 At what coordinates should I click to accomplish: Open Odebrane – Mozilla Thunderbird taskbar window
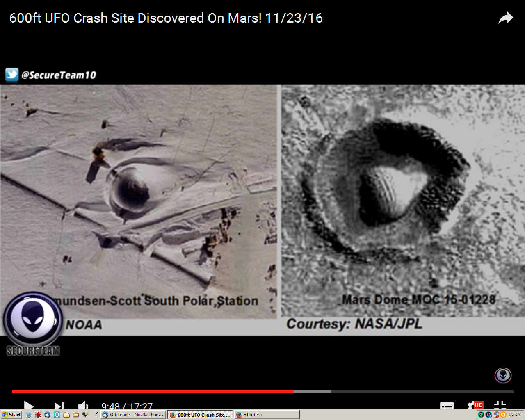pos(133,415)
